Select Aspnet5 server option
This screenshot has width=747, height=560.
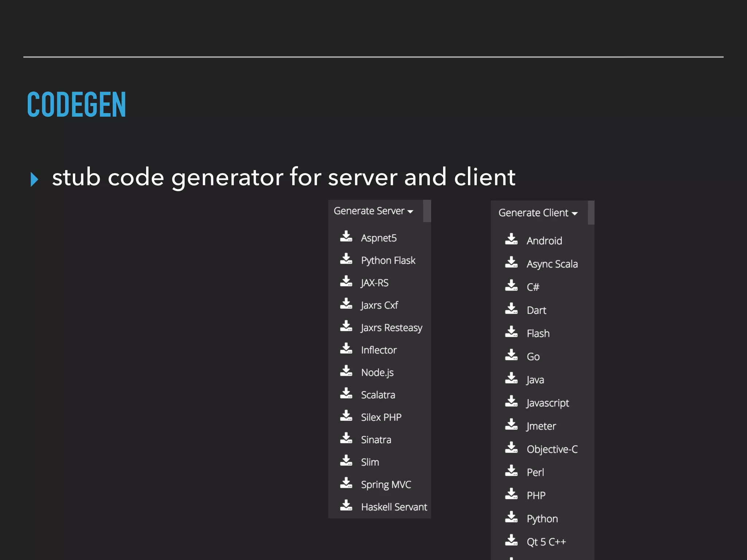tap(379, 238)
